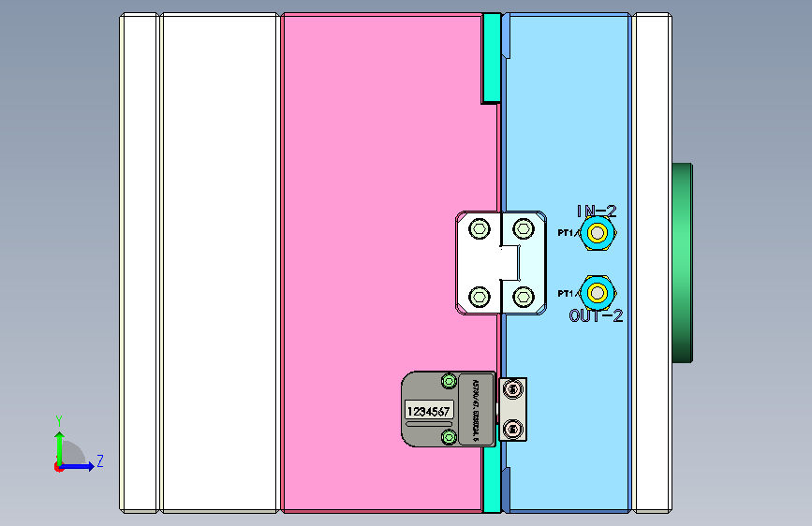The height and width of the screenshot is (526, 812).
Task: Select lower-left bolt on pink lock half
Action: tap(480, 298)
